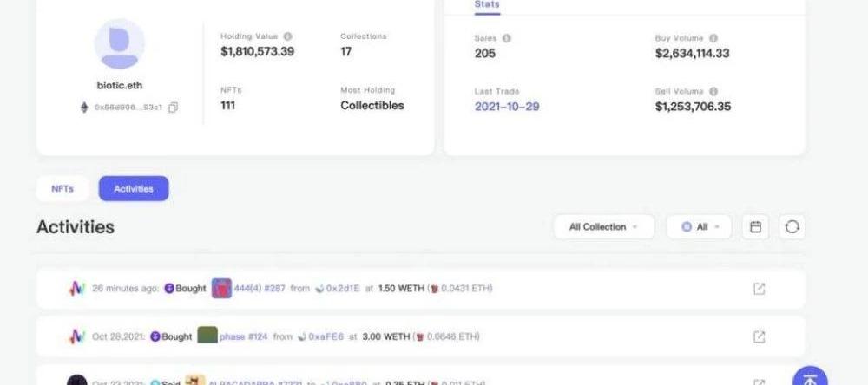The width and height of the screenshot is (868, 385).
Task: Click the Sell Volume info icon
Action: point(713,91)
